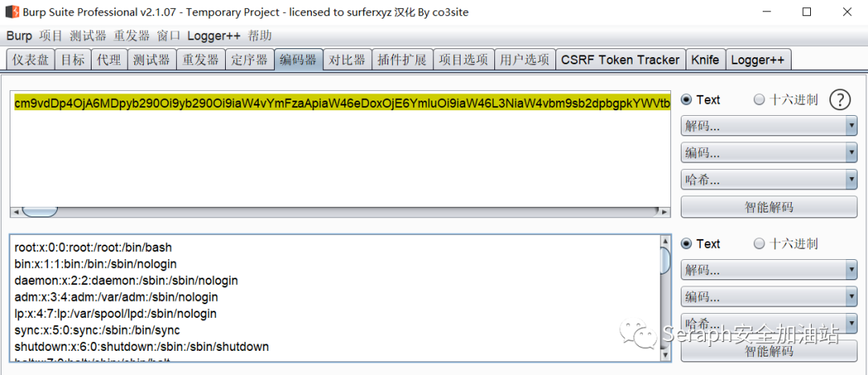Screen dimensions: 868x375
Task: Switch to the 项目选项 tab
Action: point(463,60)
